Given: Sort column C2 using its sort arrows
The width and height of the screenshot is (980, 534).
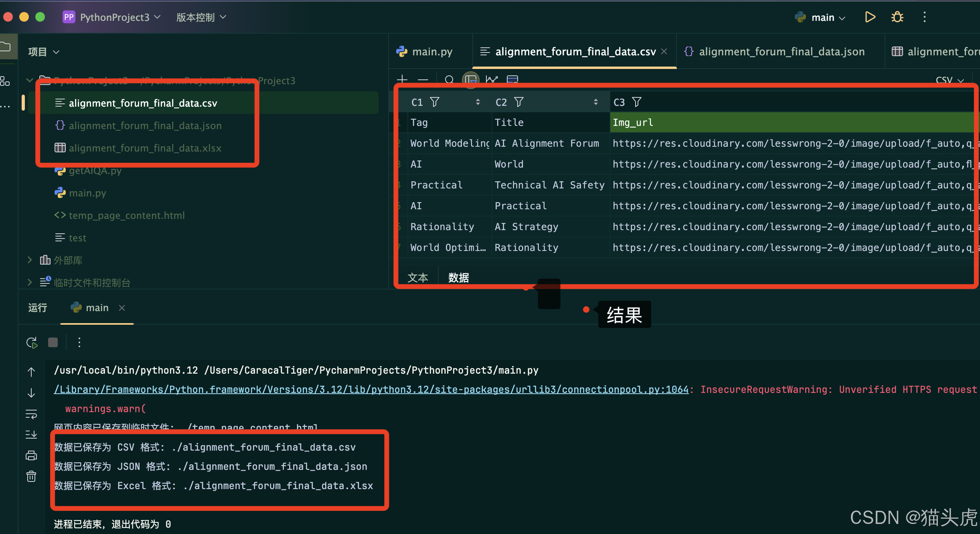Looking at the screenshot, I should click(x=596, y=102).
